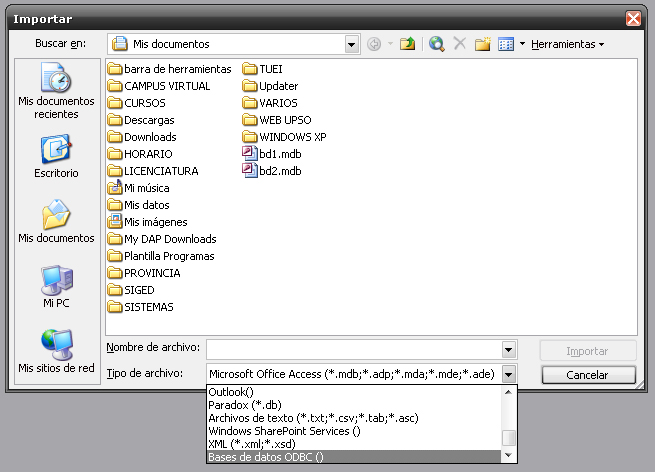
Task: Select the SISTEMAS folder
Action: tap(140, 307)
